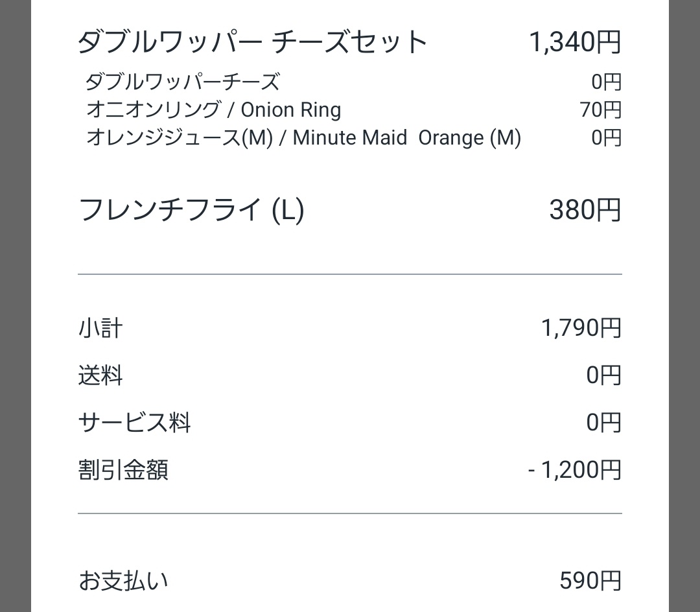This screenshot has width=700, height=612.
Task: Click the 590円 payment total
Action: pyautogui.click(x=590, y=580)
